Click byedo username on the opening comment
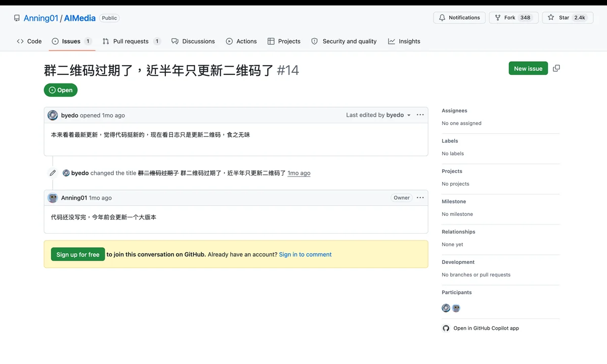The width and height of the screenshot is (607, 364). tap(70, 115)
